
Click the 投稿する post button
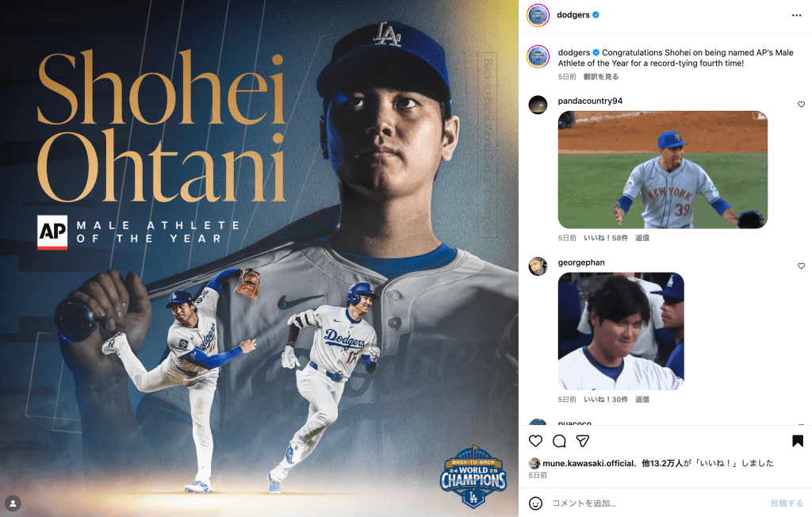pyautogui.click(x=787, y=503)
